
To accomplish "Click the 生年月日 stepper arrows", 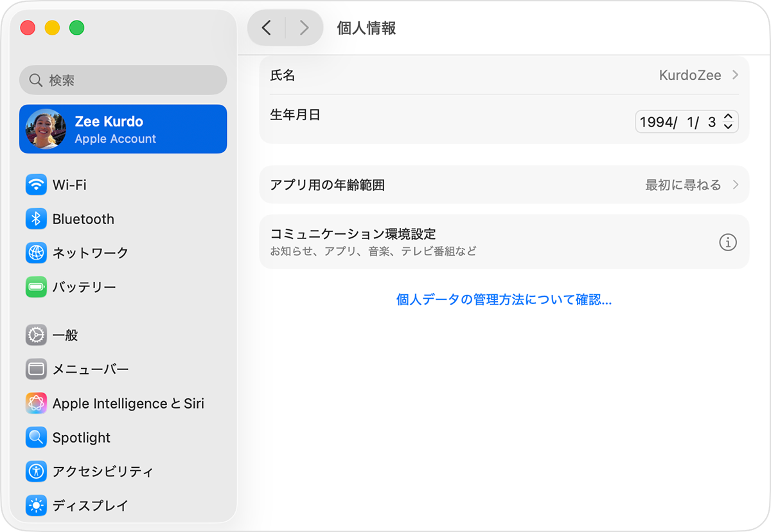I will 728,121.
